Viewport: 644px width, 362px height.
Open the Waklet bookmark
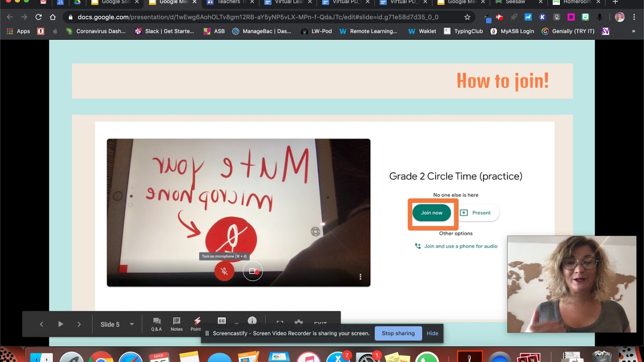point(422,31)
